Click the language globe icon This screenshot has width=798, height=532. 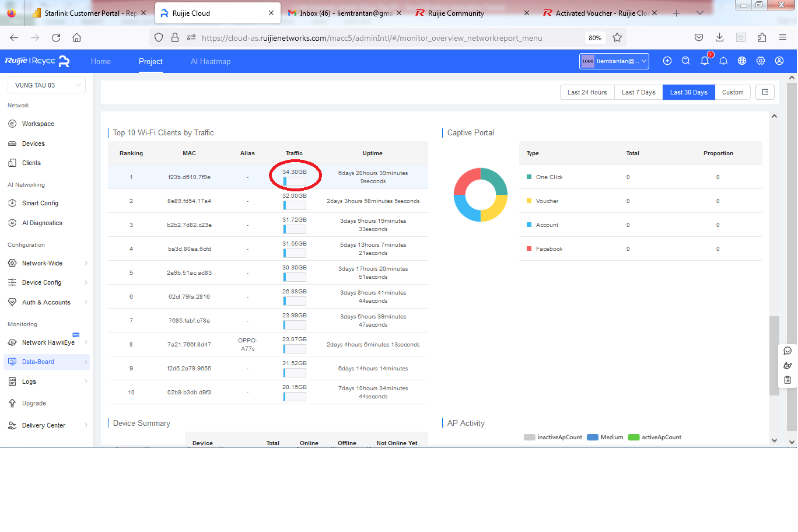[x=742, y=61]
